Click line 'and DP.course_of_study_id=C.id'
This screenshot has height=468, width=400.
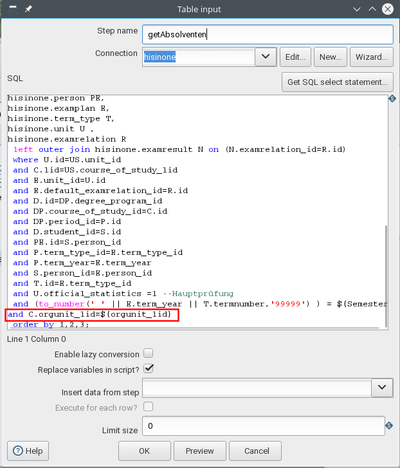click(x=90, y=211)
